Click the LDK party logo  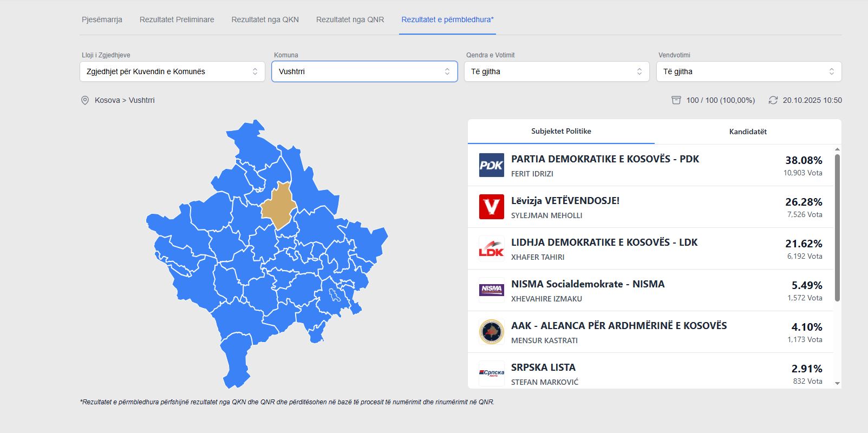tap(491, 248)
